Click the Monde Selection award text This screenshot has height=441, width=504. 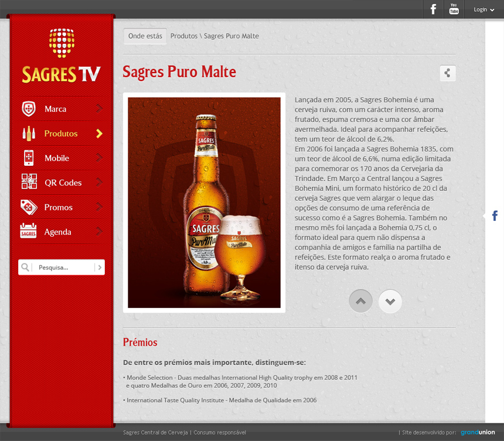click(240, 382)
